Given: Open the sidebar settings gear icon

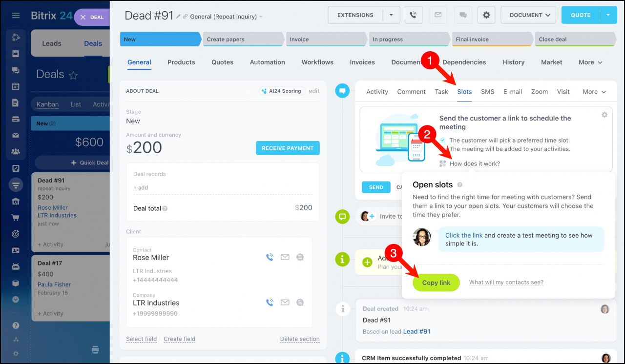Looking at the screenshot, I should pos(16,353).
